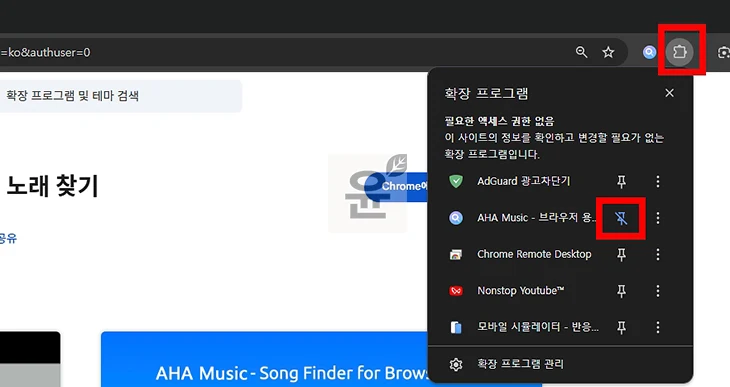The width and height of the screenshot is (730, 387).
Task: Click the AHA Music Song Finder banner image
Action: point(264,359)
